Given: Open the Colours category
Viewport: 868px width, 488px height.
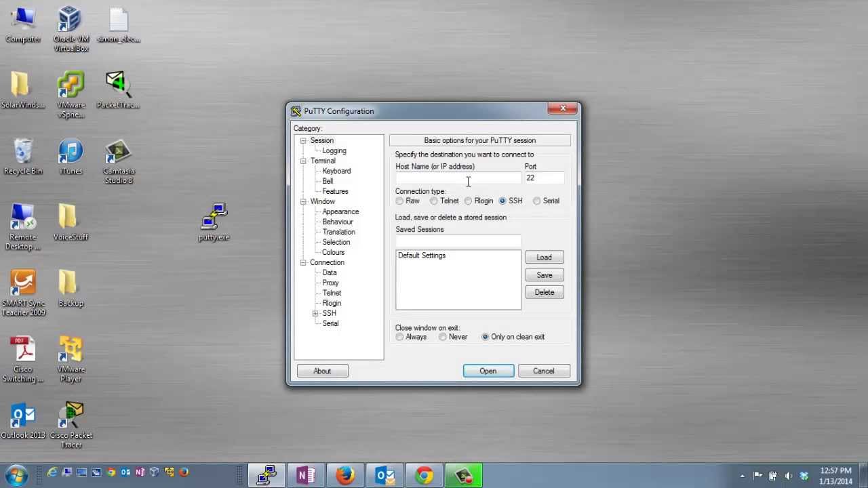Looking at the screenshot, I should pos(333,252).
